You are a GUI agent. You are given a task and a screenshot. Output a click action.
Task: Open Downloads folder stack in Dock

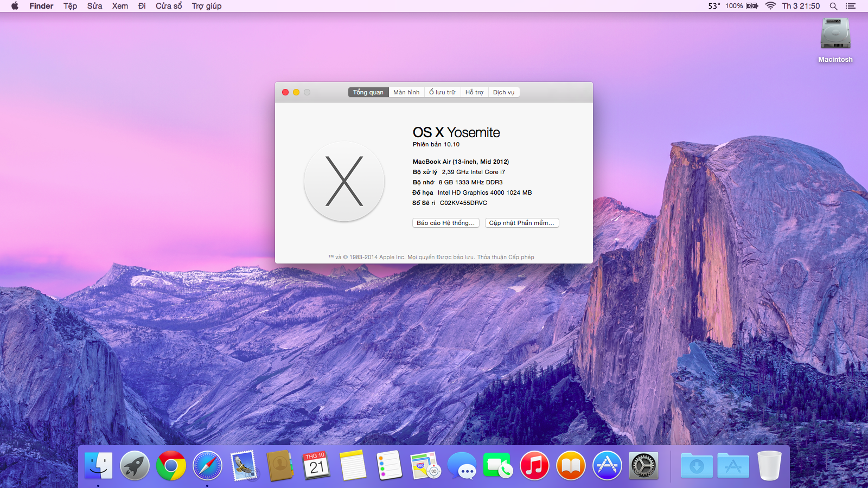click(697, 465)
